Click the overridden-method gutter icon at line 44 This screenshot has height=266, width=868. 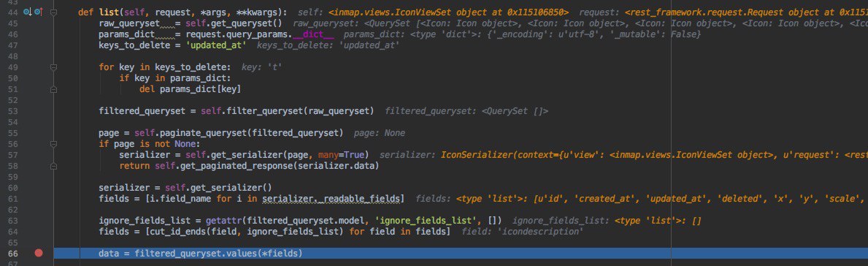point(28,12)
